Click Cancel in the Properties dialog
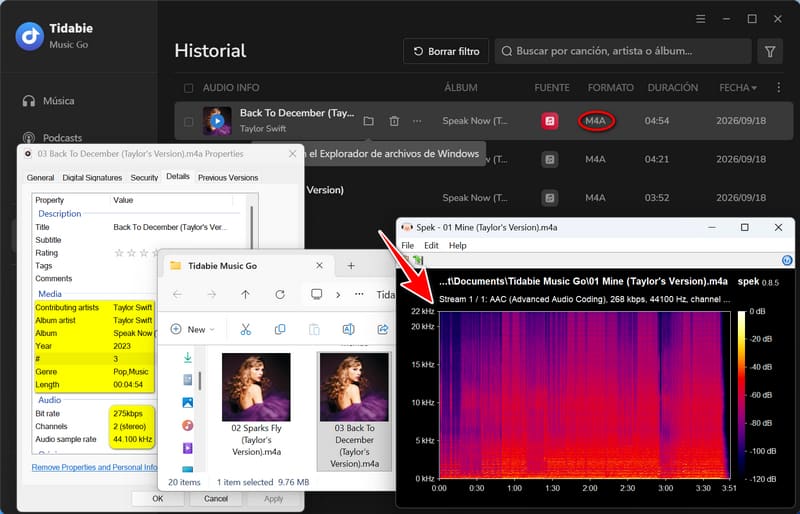This screenshot has width=800, height=514. [x=216, y=498]
